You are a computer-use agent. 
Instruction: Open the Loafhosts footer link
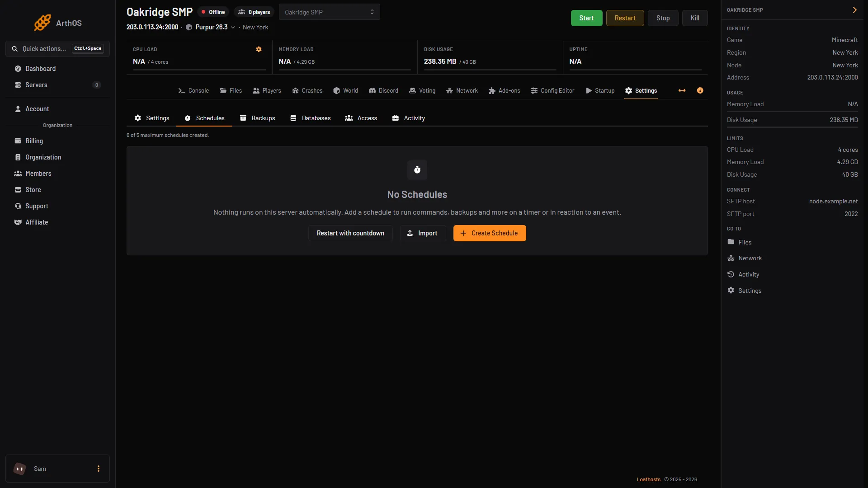pyautogui.click(x=648, y=479)
